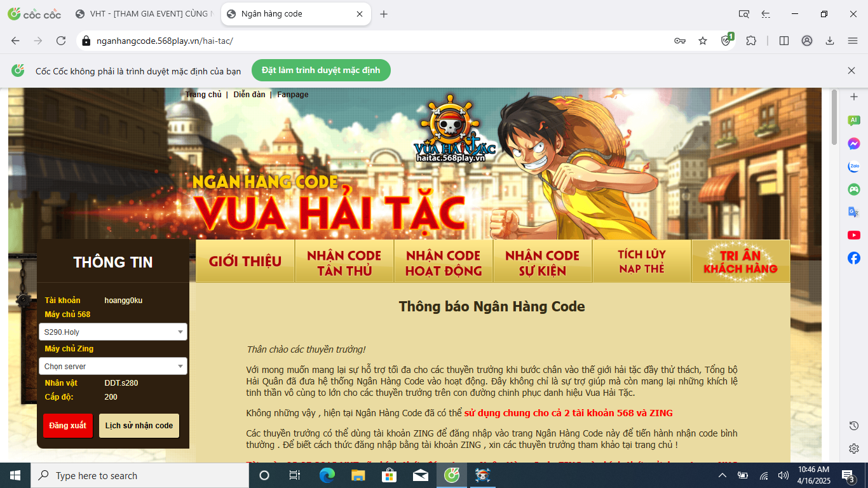The width and height of the screenshot is (868, 488).
Task: Toggle the split view panel icon
Action: [784, 41]
